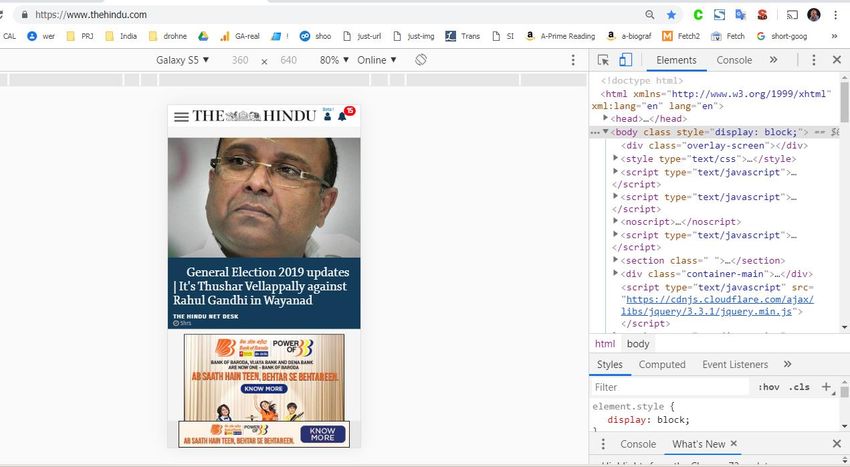The image size is (850, 467).
Task: Expand the noscript element node
Action: 615,221
